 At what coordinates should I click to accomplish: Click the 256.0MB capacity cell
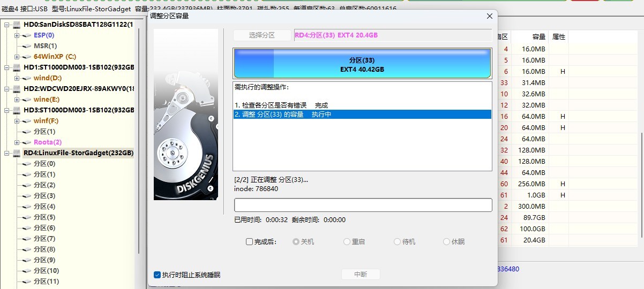pyautogui.click(x=530, y=184)
